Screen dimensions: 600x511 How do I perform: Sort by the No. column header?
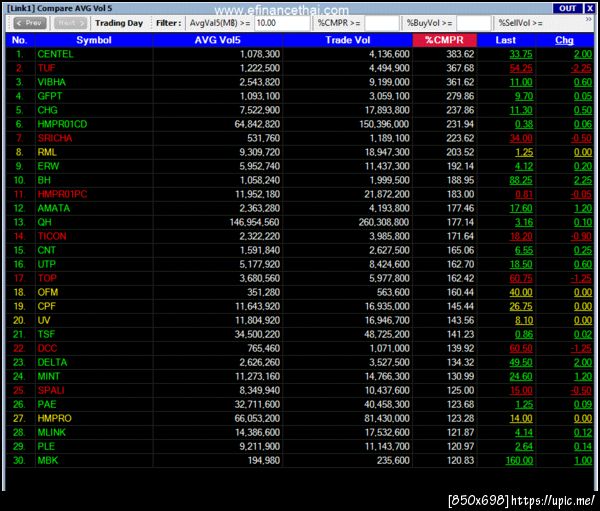point(20,40)
